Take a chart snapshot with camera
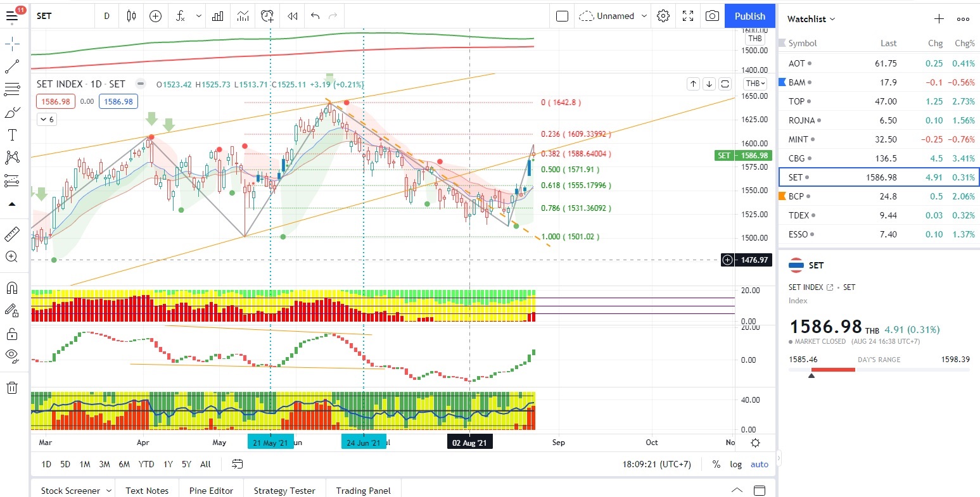The height and width of the screenshot is (497, 980). (712, 16)
